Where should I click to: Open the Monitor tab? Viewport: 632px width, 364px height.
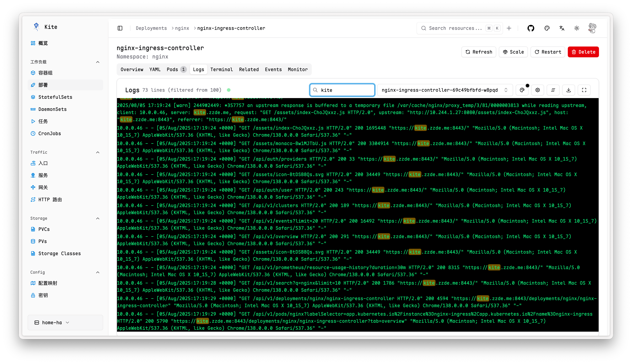click(x=297, y=69)
